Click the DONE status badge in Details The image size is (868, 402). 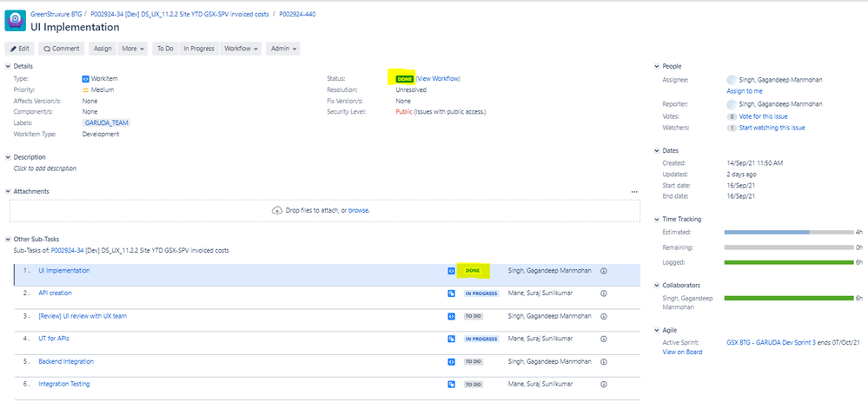(x=405, y=79)
